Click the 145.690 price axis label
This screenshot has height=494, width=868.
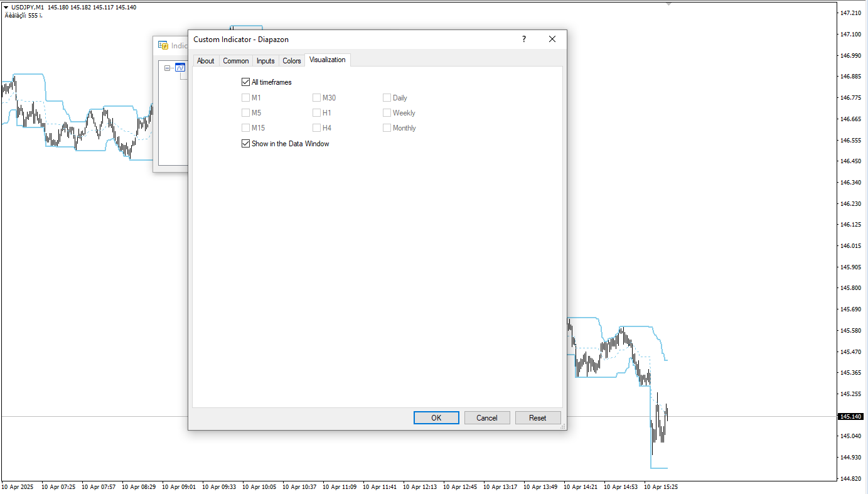click(850, 309)
